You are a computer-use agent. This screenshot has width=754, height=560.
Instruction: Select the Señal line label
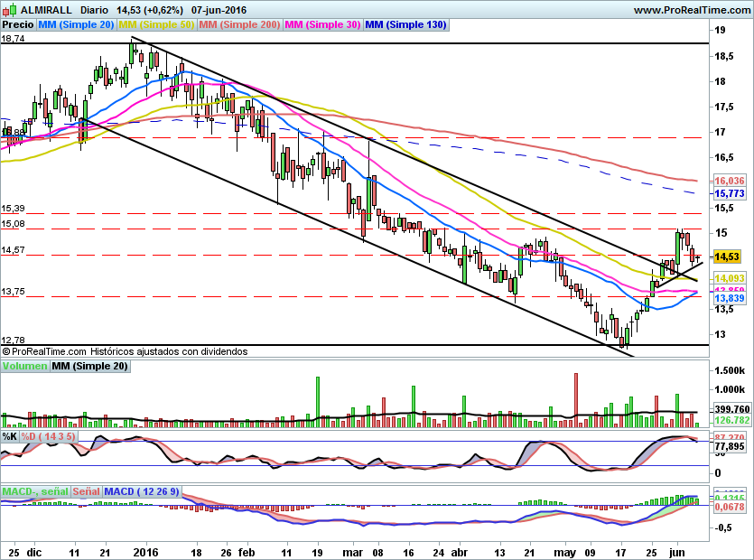tap(86, 491)
